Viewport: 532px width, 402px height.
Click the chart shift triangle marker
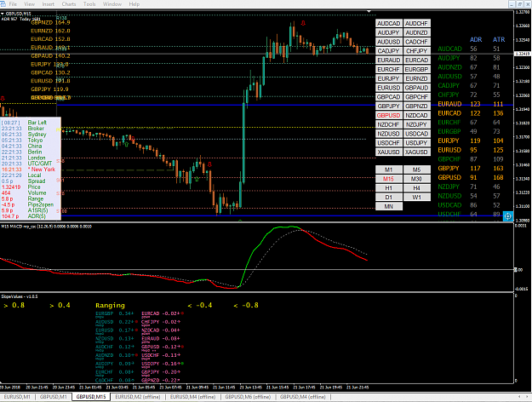tap(369, 12)
